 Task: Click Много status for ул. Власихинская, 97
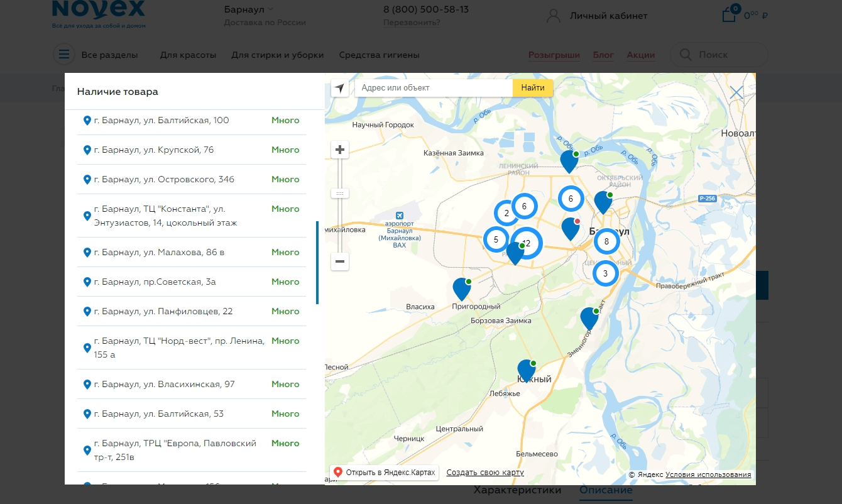[285, 384]
